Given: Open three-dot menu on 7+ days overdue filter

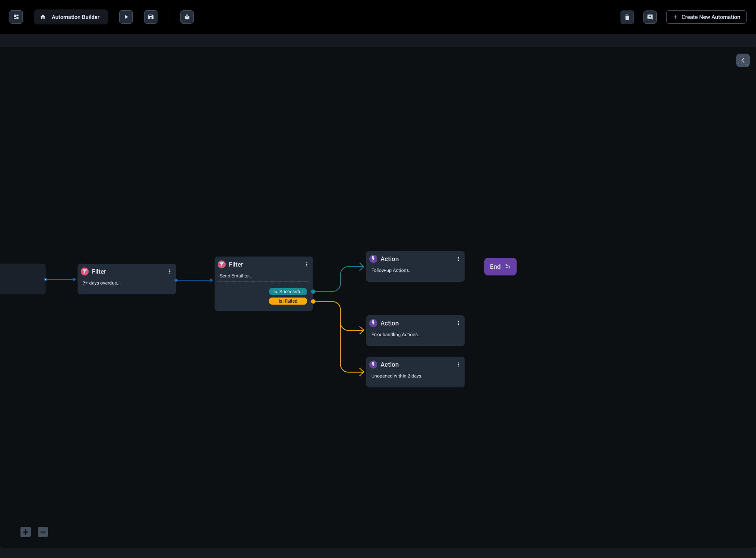Looking at the screenshot, I should (170, 272).
